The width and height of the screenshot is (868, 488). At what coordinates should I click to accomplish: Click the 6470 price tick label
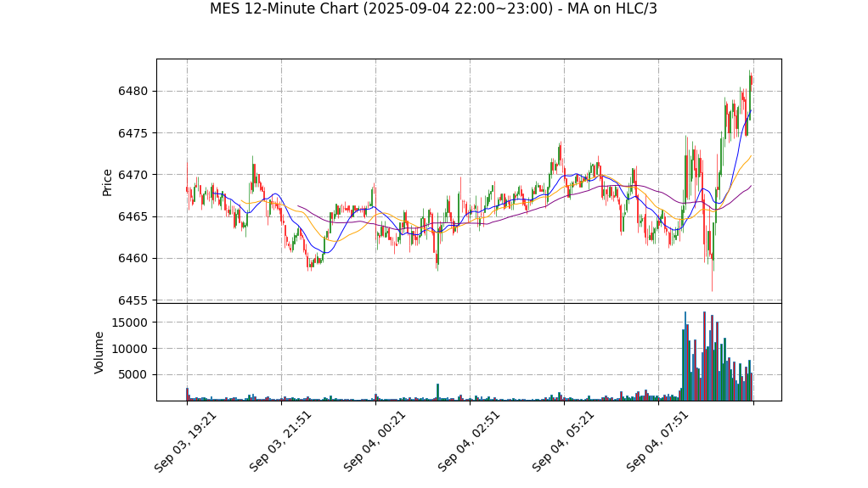pos(133,175)
